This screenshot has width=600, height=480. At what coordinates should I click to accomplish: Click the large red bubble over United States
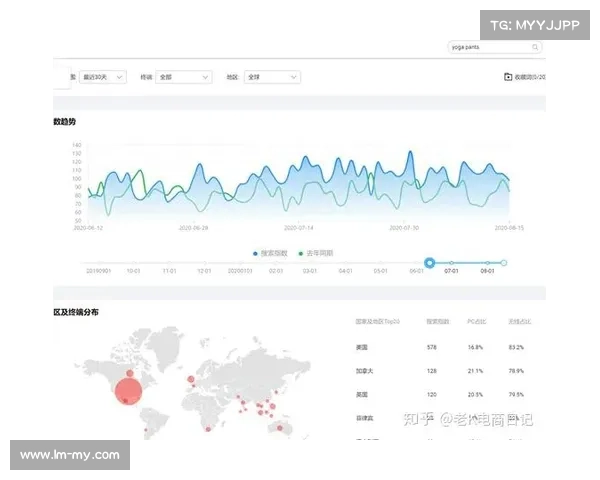click(x=129, y=391)
